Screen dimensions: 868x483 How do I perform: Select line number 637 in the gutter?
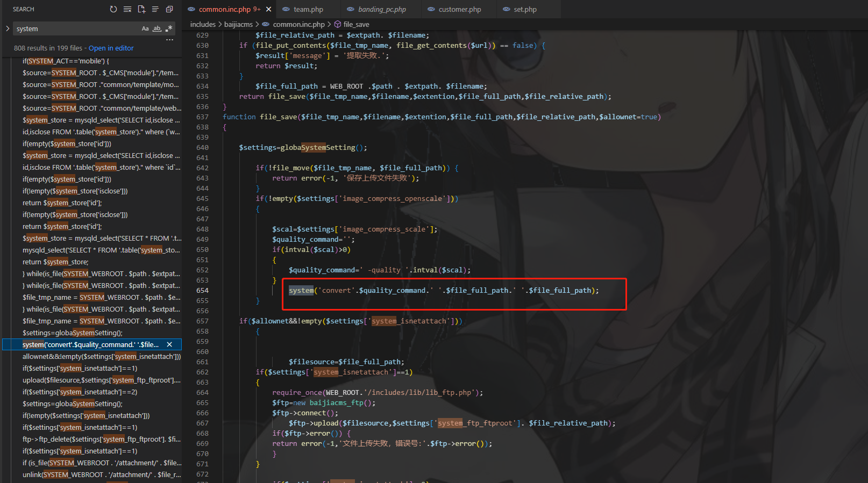(x=202, y=117)
